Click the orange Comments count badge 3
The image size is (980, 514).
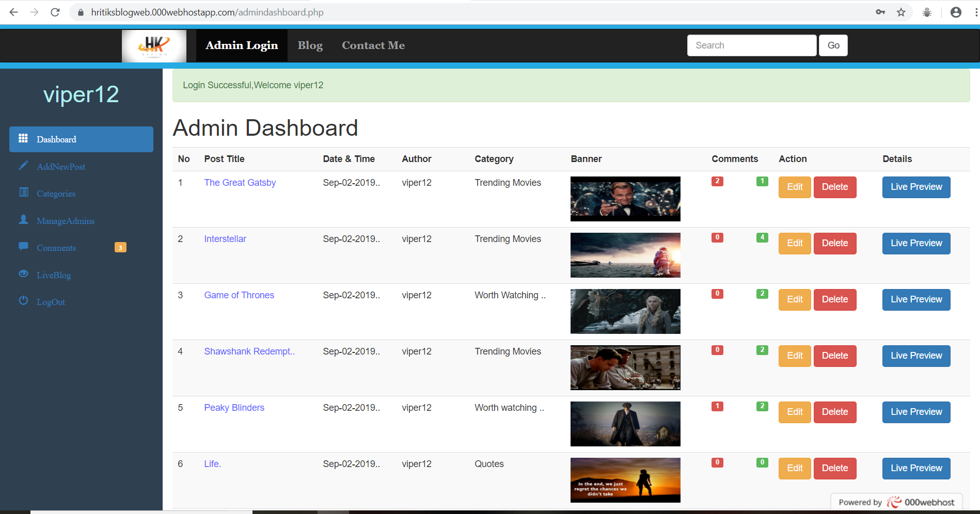tap(120, 248)
